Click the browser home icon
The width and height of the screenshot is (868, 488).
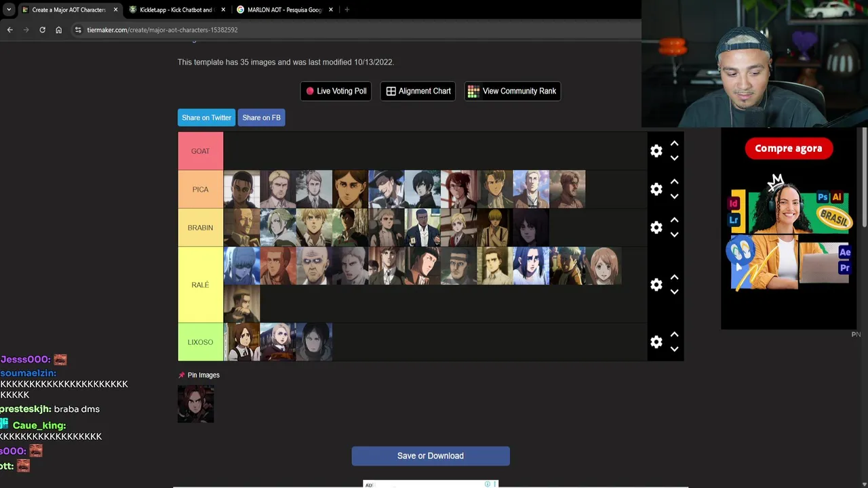coord(58,30)
